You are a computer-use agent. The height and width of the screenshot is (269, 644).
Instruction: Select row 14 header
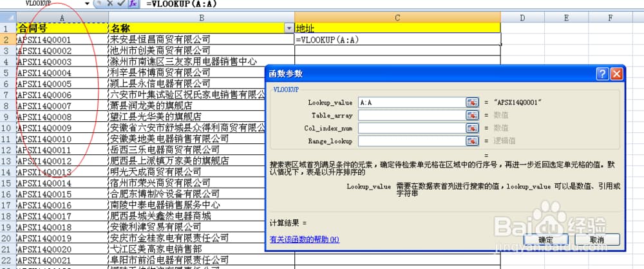pyautogui.click(x=8, y=172)
